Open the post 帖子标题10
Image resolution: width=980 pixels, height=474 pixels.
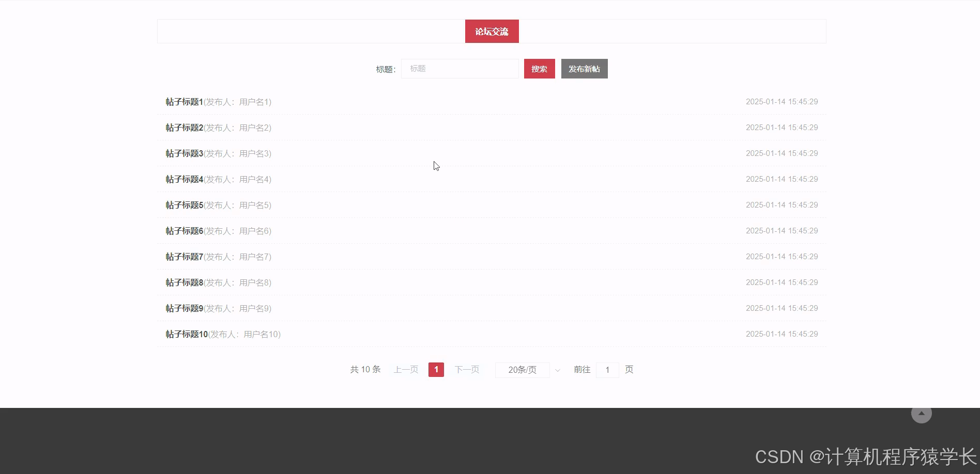click(x=186, y=334)
